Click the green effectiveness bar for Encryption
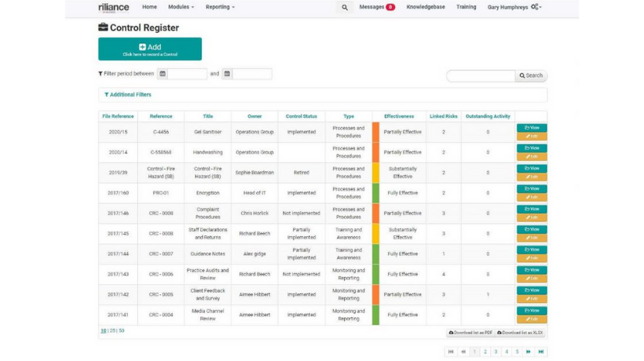This screenshot has width=644, height=361. [x=375, y=193]
